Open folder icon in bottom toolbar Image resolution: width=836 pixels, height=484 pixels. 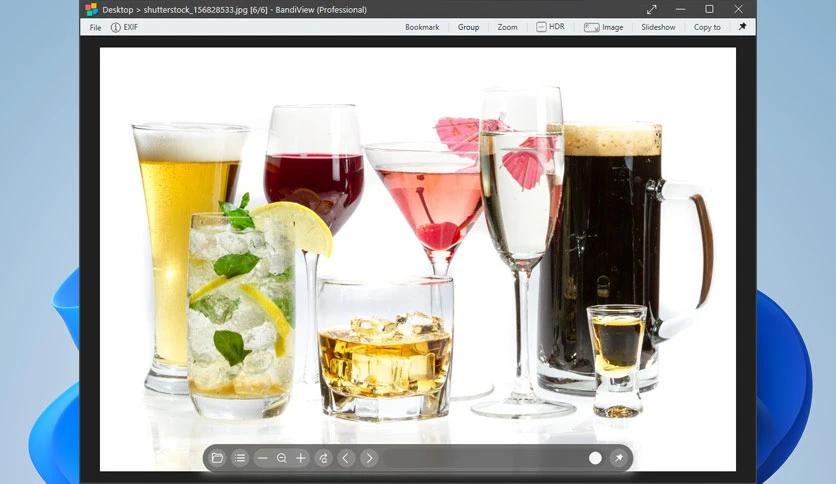[218, 458]
